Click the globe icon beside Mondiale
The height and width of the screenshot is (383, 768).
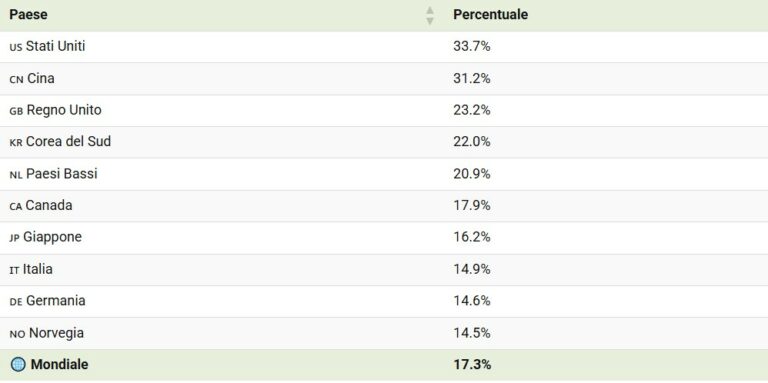pyautogui.click(x=18, y=365)
